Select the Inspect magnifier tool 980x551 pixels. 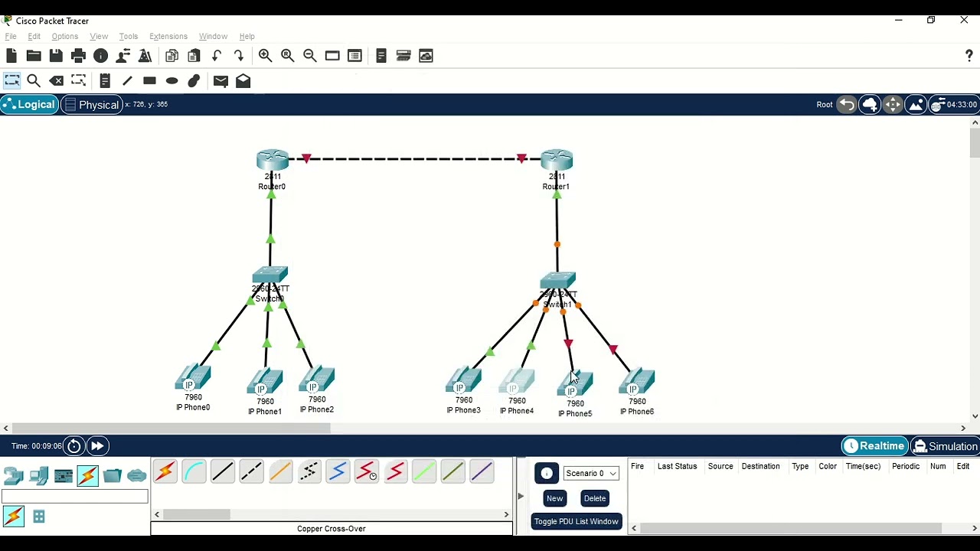tap(34, 80)
